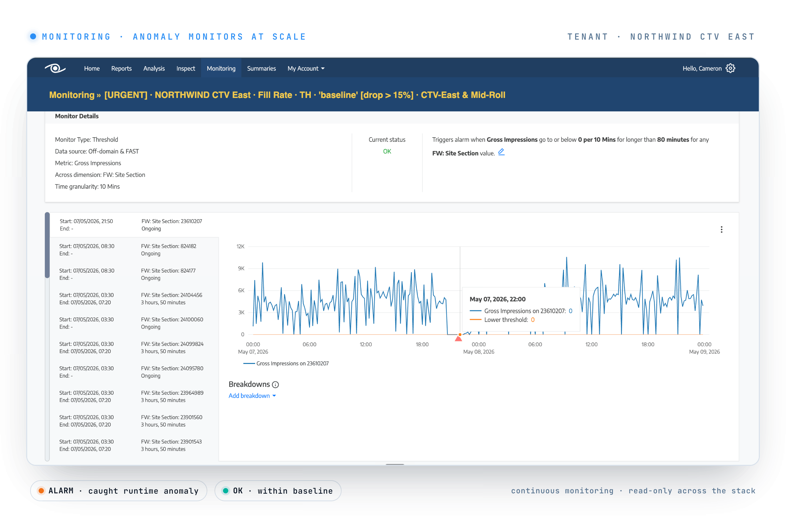
Task: Click the eye logo in navbar
Action: tap(55, 68)
